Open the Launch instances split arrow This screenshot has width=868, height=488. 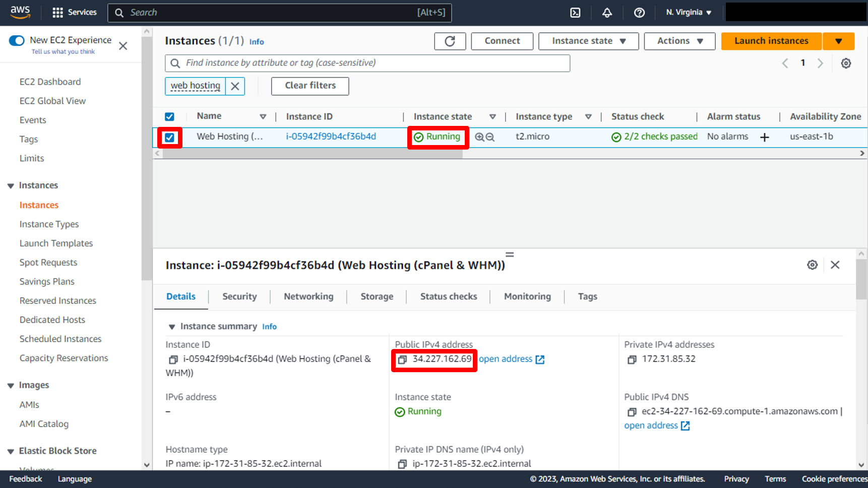coord(838,41)
